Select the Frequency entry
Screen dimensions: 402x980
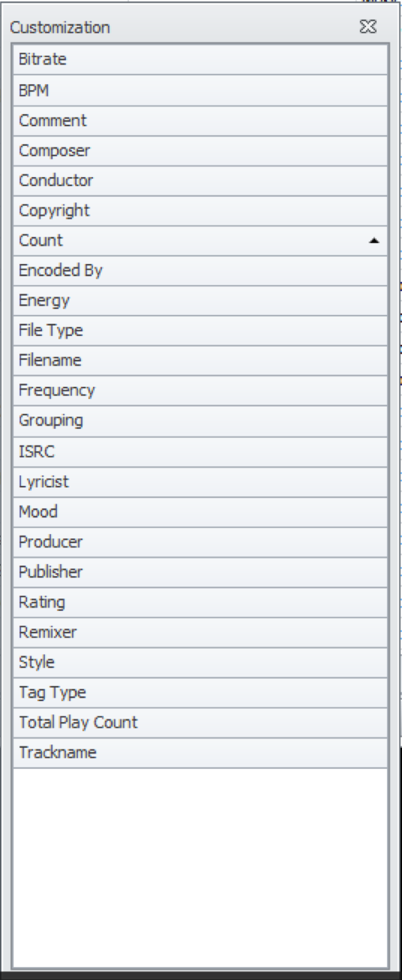pyautogui.click(x=200, y=391)
